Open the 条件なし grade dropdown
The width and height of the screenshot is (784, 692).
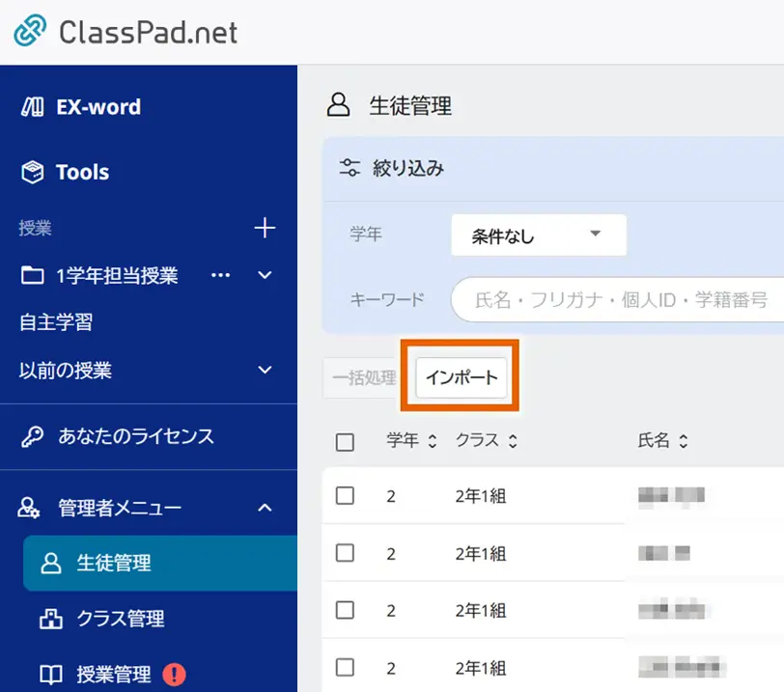[x=537, y=235]
